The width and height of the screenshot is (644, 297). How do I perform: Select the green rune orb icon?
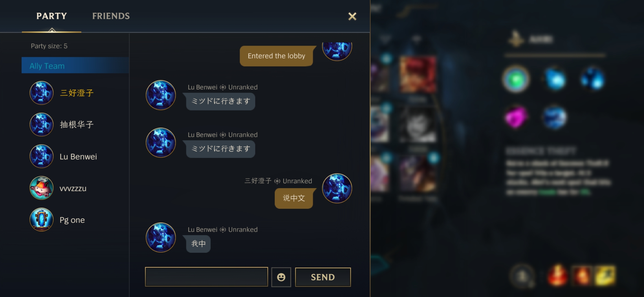pyautogui.click(x=516, y=80)
